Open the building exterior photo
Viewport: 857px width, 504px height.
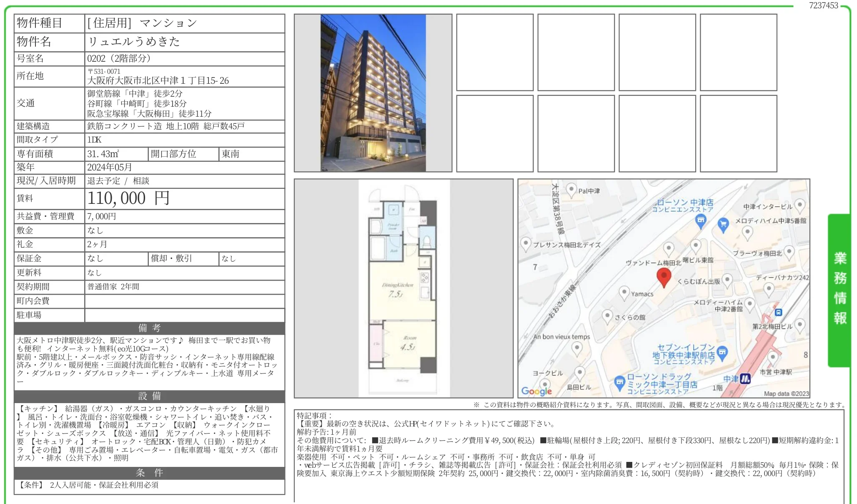tap(373, 93)
